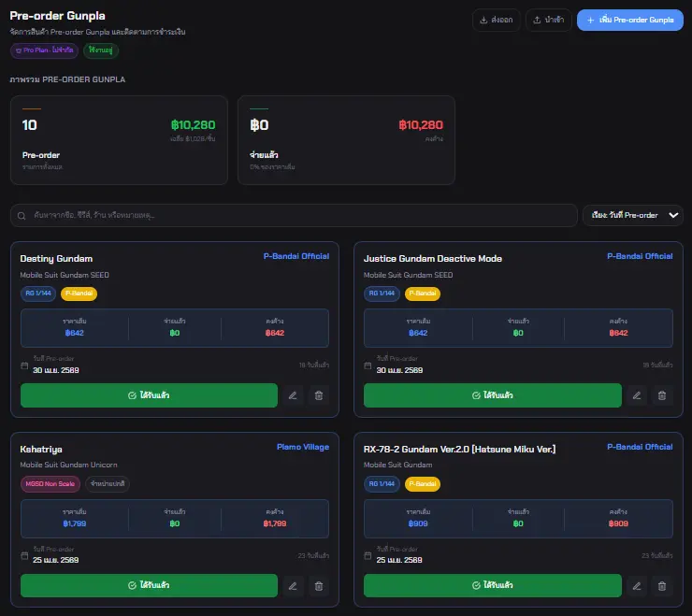Delete the Justice Gundam Deactive Mode entry
Screen dimensions: 692x616
click(x=662, y=395)
